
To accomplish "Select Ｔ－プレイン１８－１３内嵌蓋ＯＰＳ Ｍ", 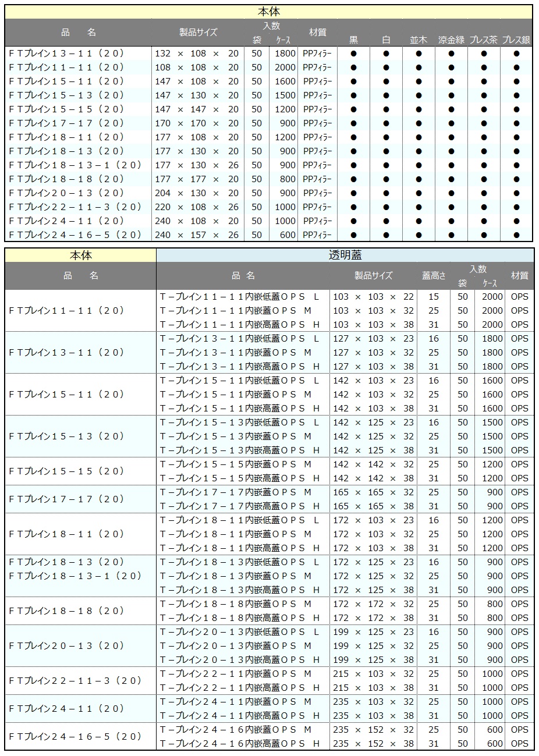I will (236, 576).
